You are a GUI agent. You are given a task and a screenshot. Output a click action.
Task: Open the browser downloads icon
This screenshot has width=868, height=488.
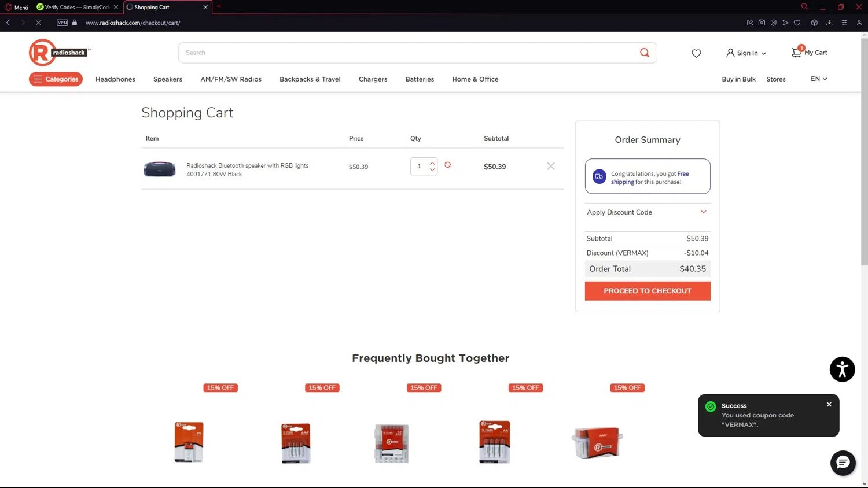829,23
